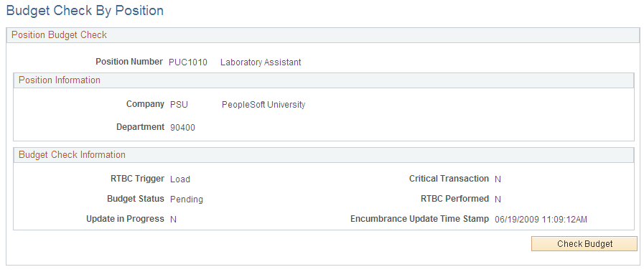
Task: Select the Encumbrance Update Time Stamp value
Action: tap(541, 220)
